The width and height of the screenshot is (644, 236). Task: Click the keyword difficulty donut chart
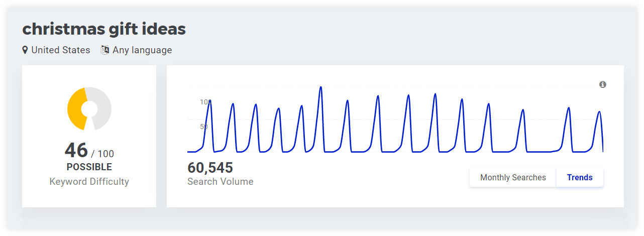point(89,109)
